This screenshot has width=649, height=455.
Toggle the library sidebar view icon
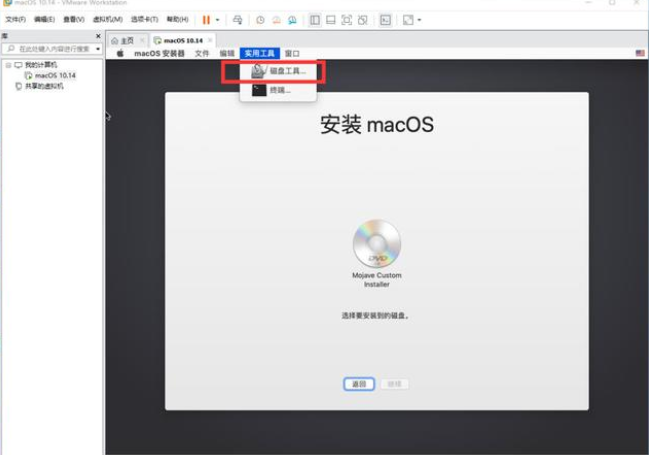coord(315,20)
